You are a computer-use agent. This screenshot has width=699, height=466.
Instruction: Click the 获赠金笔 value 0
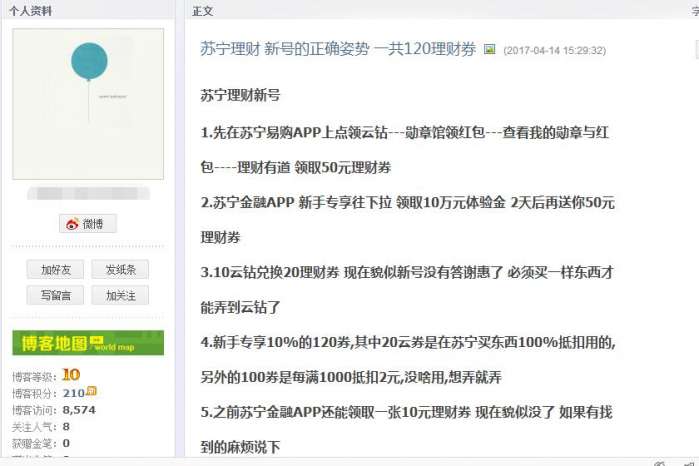pos(66,443)
